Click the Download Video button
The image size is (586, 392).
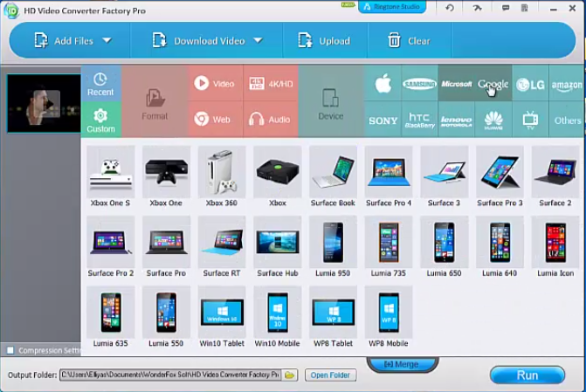point(199,40)
